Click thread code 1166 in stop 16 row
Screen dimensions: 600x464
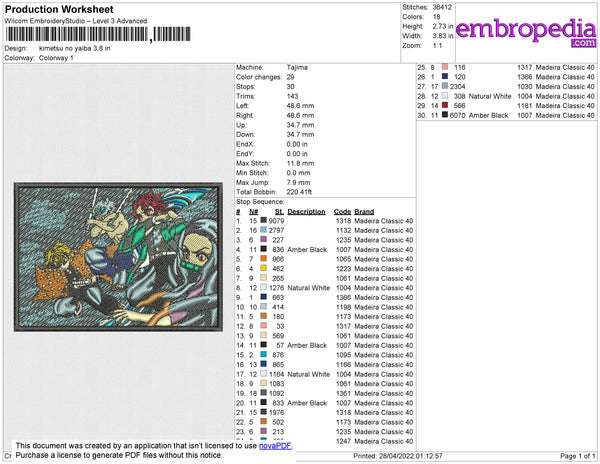pos(343,365)
